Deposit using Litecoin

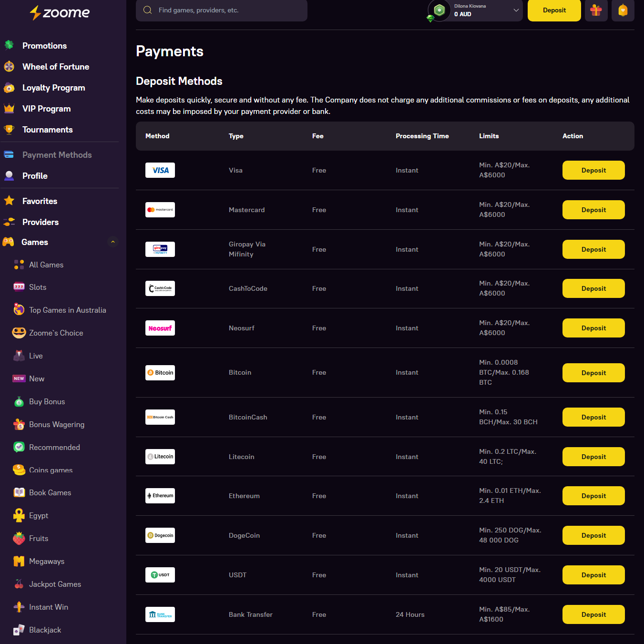click(x=593, y=457)
